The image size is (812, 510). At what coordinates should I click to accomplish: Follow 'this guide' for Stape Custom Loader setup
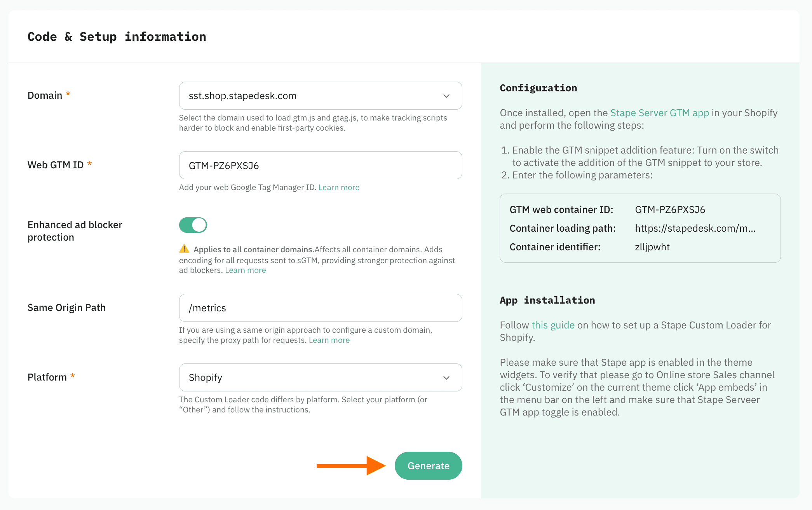552,325
